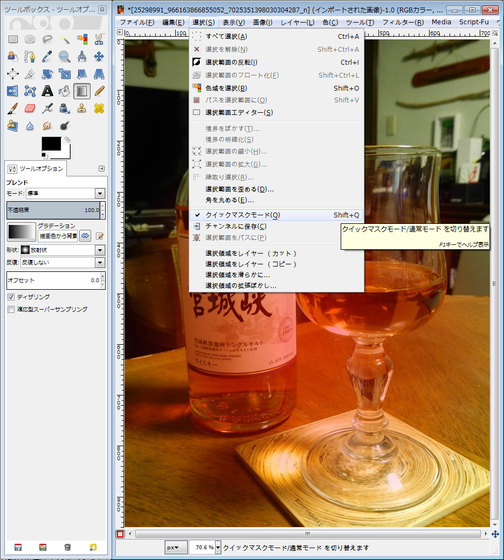The width and height of the screenshot is (504, 560).
Task: Select the Free Select lasso tool
Action: coord(47,39)
